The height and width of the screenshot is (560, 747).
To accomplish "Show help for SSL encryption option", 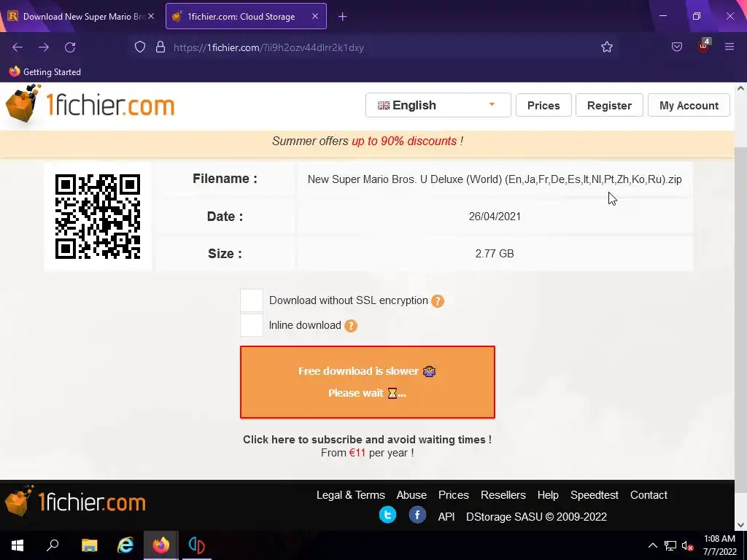I will pyautogui.click(x=438, y=301).
